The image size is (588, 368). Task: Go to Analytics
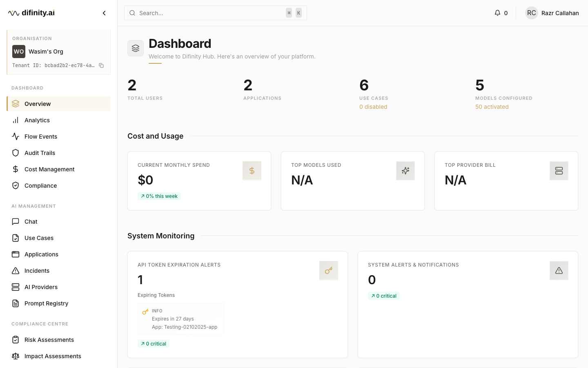click(59, 120)
